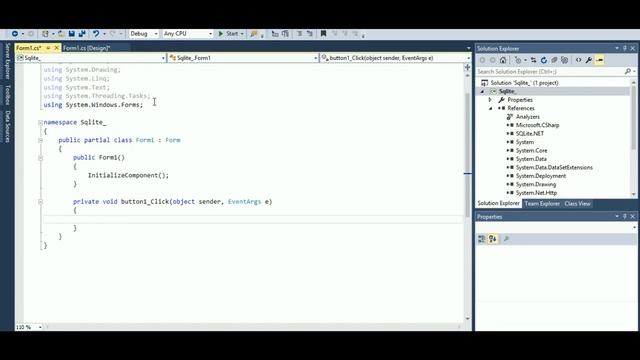
Task: Click the New Project toolbar icon
Action: coord(45,34)
